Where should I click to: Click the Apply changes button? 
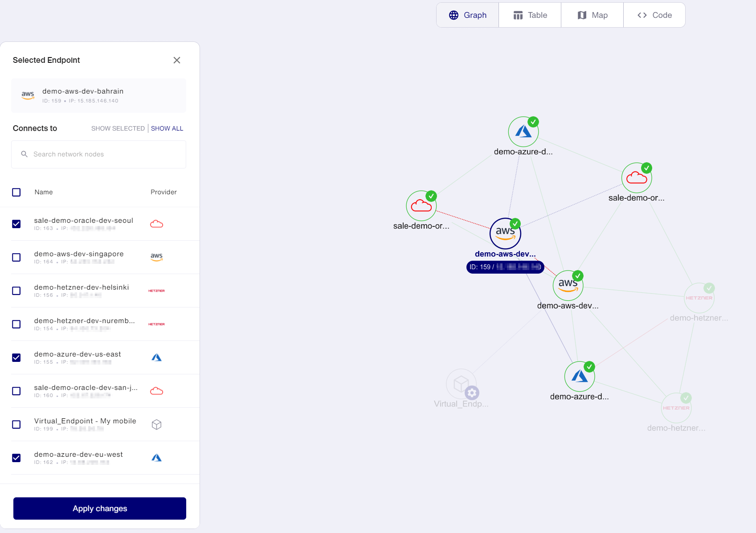point(100,508)
